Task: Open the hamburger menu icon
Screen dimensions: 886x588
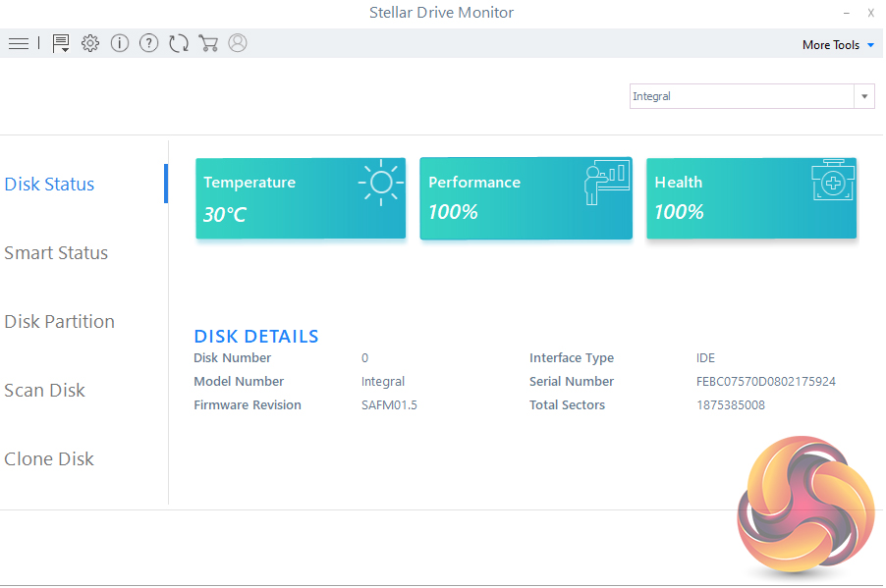Action: click(x=18, y=43)
